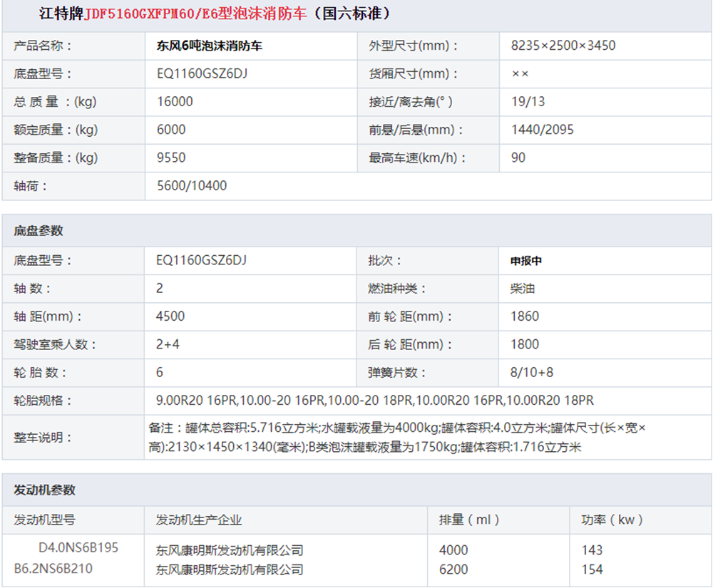Click the 货厢尺寸(mm) label
This screenshot has height=588, width=713.
tap(413, 73)
